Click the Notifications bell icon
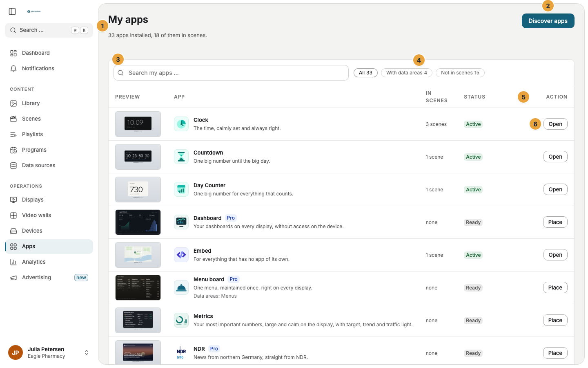The height and width of the screenshot is (368, 588). pyautogui.click(x=13, y=69)
